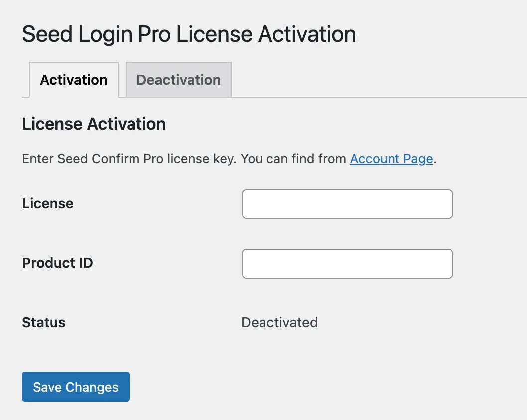Viewport: 527px width, 420px height.
Task: Click the text box beside License label
Action: [347, 204]
